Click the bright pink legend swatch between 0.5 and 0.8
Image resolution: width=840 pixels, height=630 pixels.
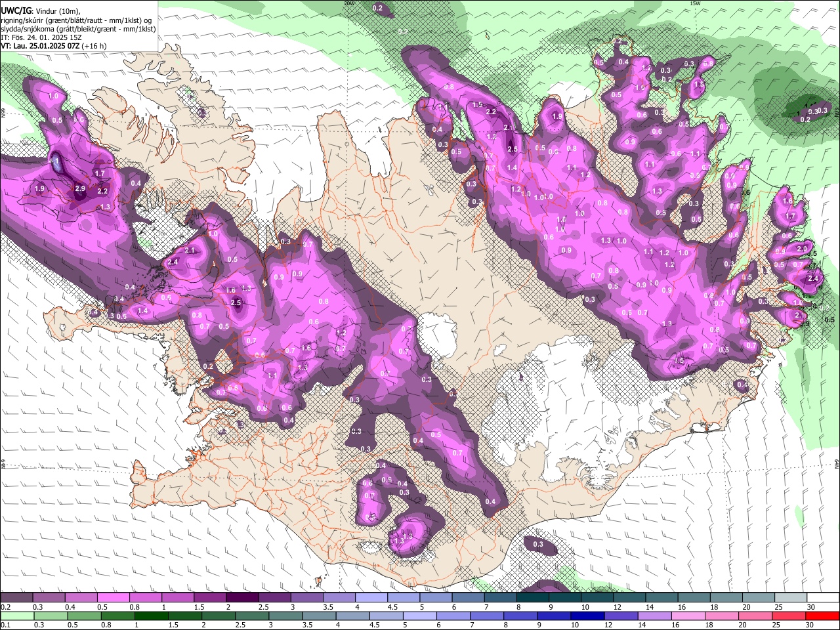(x=114, y=598)
